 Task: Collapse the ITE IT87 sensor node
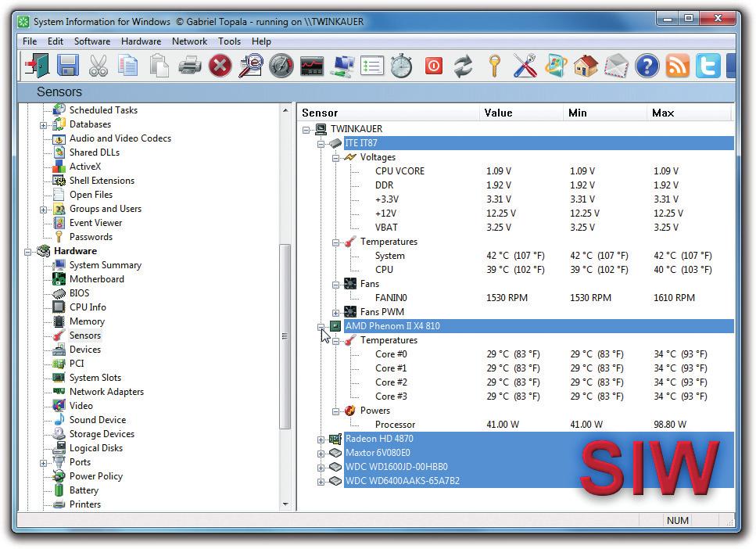pyautogui.click(x=321, y=144)
